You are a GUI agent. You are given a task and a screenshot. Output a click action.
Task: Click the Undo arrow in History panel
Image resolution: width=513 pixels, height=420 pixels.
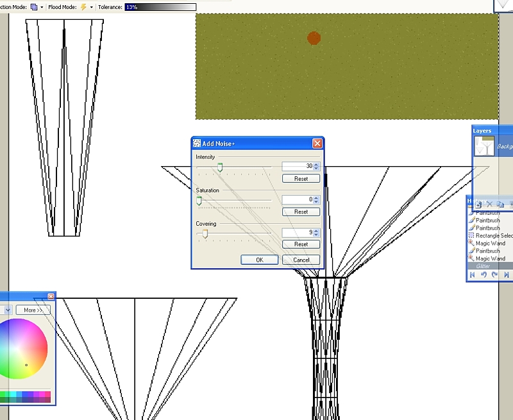click(484, 274)
